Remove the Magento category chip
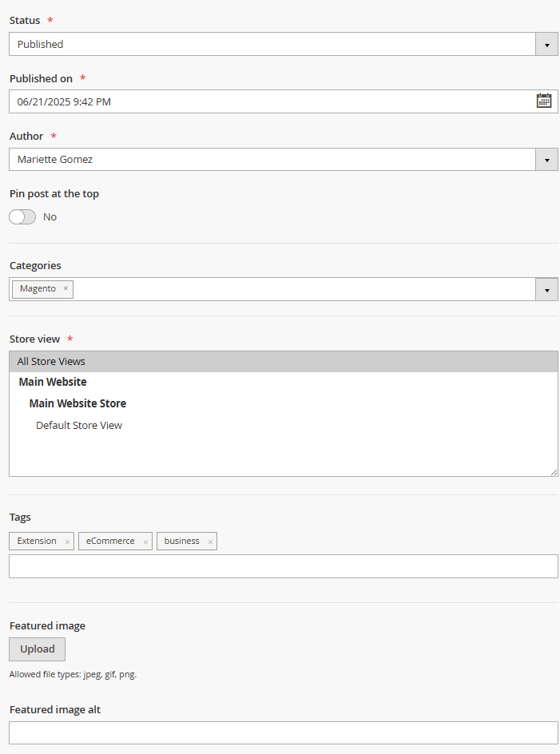 66,288
